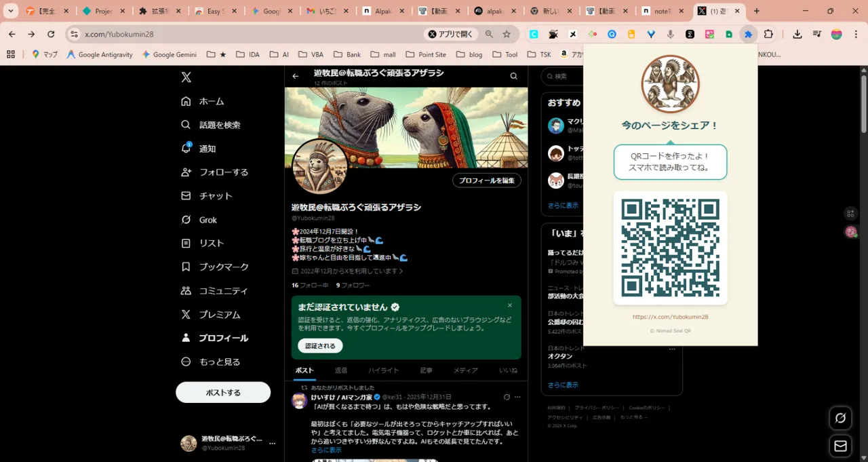Open 9 フォロワー list
The width and height of the screenshot is (868, 462).
click(x=353, y=286)
